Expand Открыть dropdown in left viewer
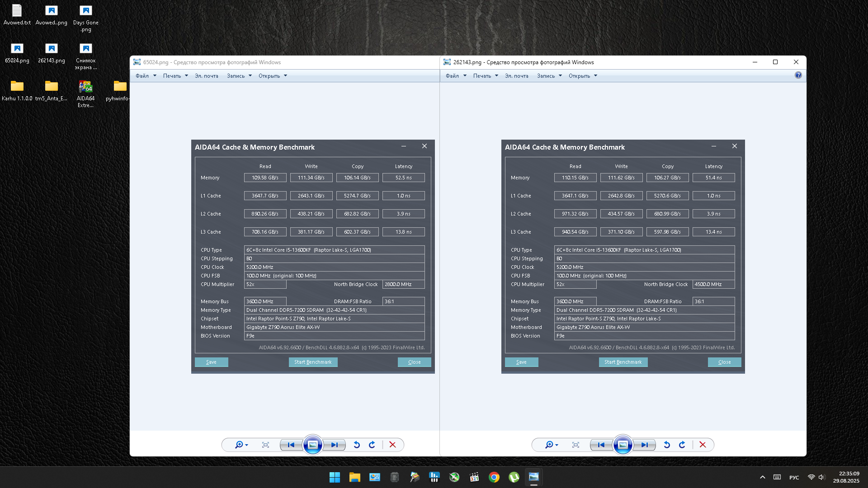Image resolution: width=868 pixels, height=488 pixels. pyautogui.click(x=273, y=76)
